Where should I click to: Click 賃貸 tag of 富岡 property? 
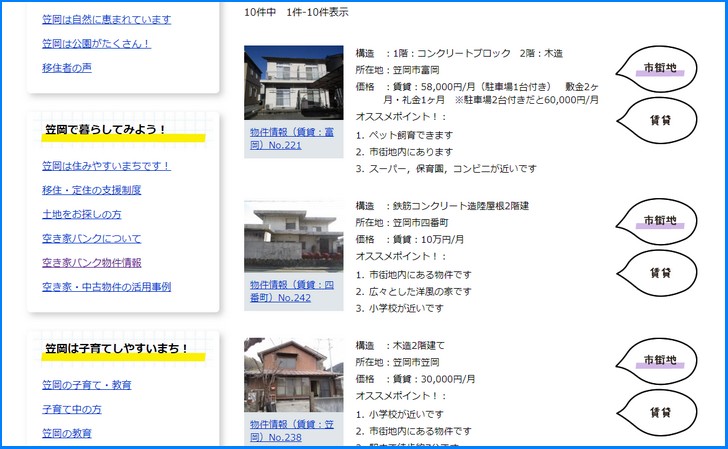(657, 120)
